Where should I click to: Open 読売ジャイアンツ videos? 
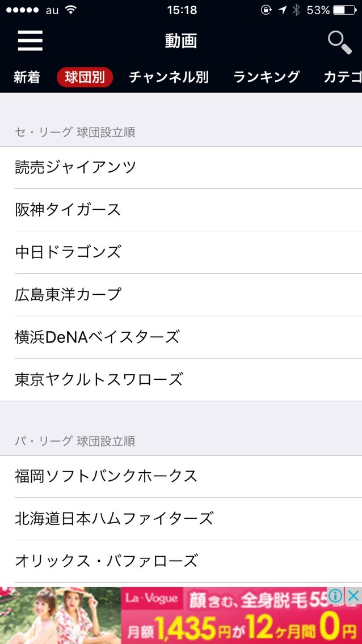tap(181, 167)
